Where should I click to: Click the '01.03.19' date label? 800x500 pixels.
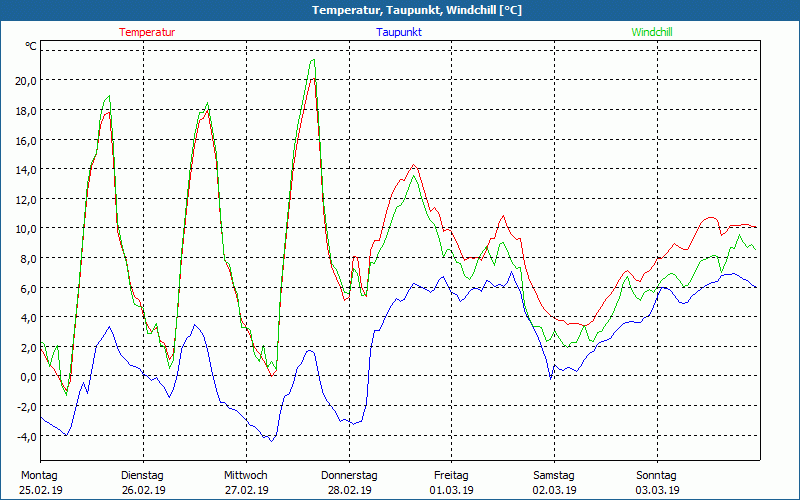point(452,490)
